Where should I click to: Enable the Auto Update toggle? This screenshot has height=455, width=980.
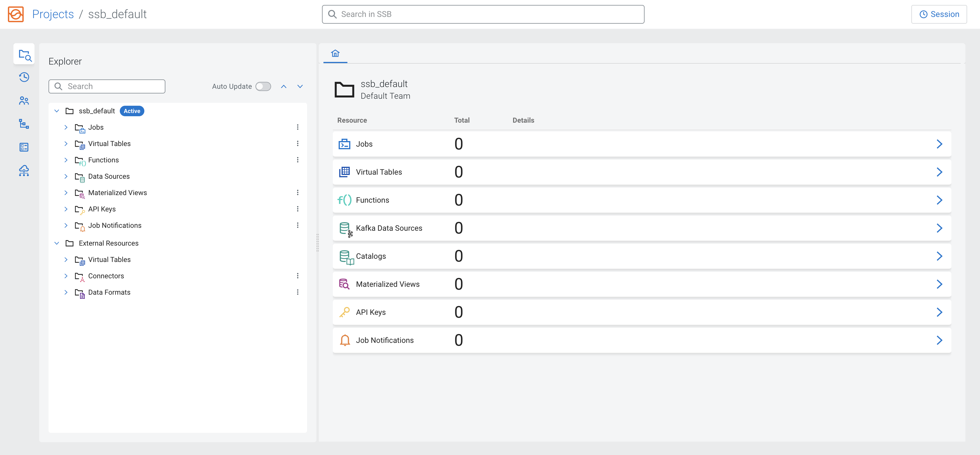pyautogui.click(x=263, y=86)
